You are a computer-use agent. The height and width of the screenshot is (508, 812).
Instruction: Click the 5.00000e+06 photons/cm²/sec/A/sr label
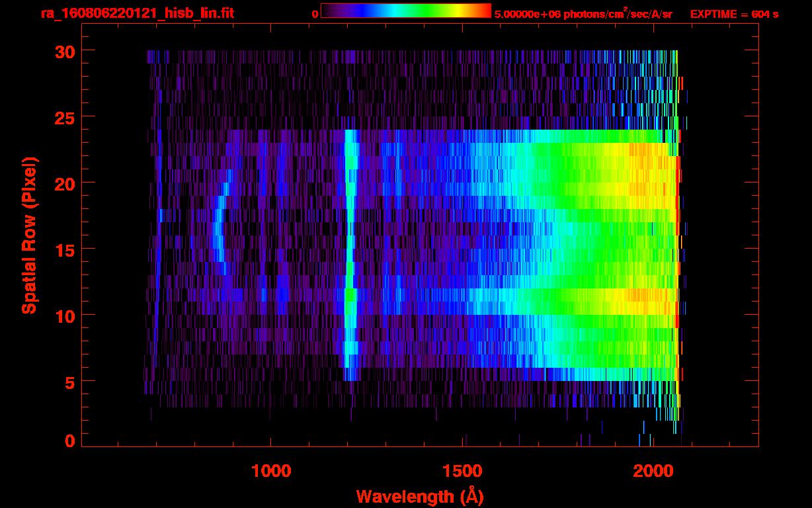(x=583, y=13)
